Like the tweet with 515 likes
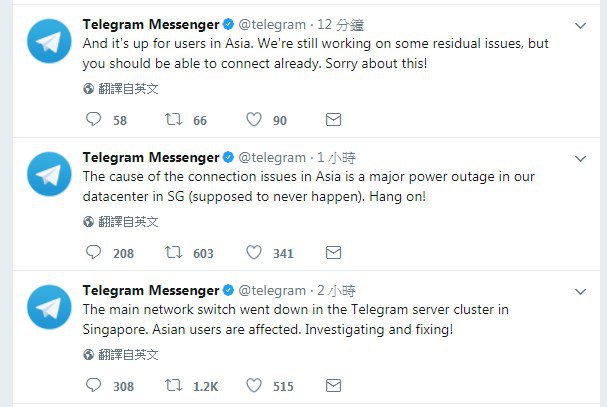This screenshot has height=407, width=607. point(254,385)
